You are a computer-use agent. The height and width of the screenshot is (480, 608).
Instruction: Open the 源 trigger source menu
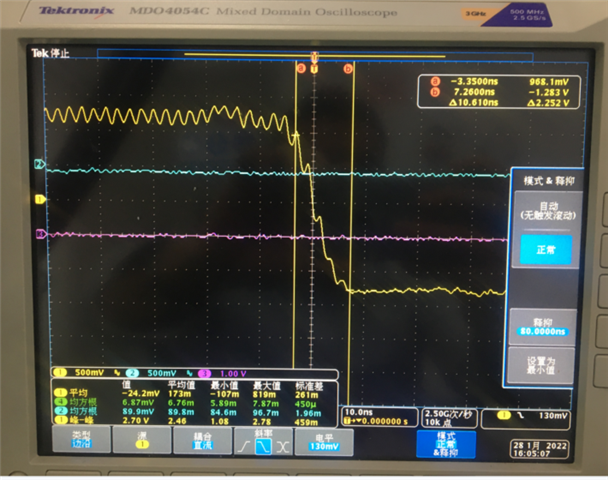point(142,440)
